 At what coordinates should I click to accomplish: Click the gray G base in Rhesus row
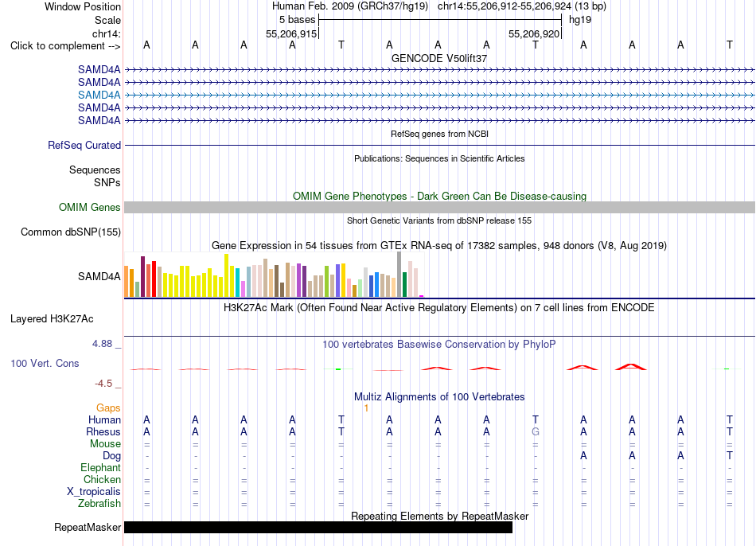coord(536,431)
